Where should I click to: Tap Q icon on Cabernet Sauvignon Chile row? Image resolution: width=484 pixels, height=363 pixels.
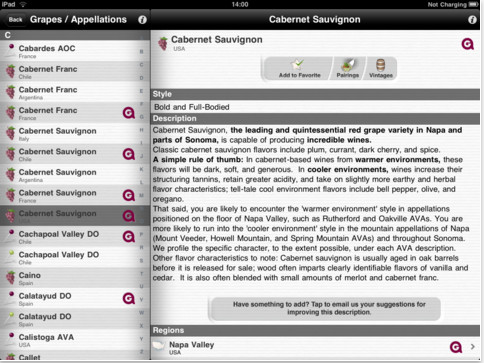(x=129, y=154)
